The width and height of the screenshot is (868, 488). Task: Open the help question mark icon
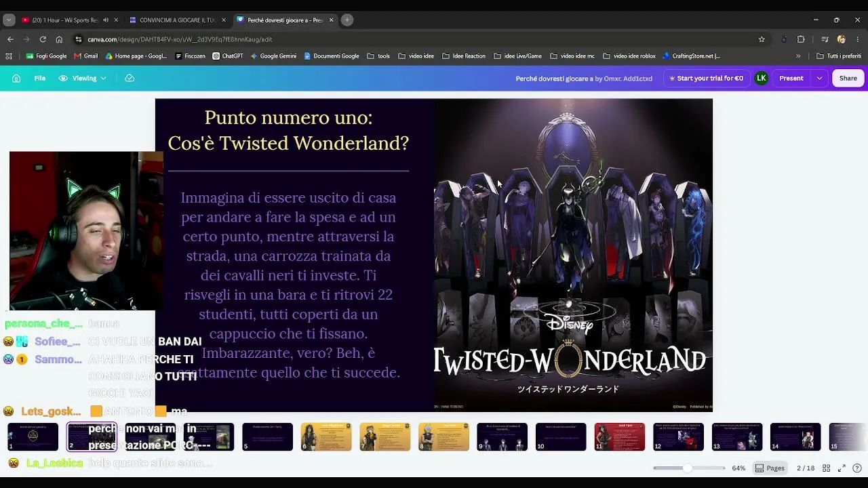tap(857, 468)
